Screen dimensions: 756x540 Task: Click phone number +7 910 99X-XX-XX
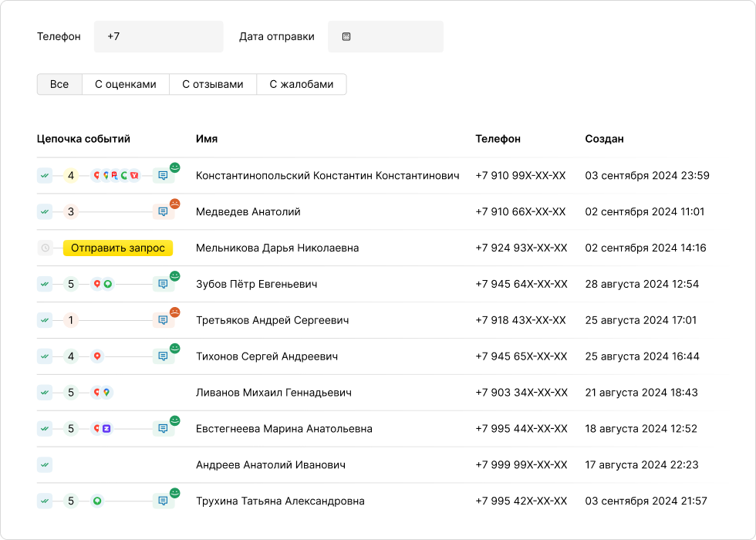click(x=520, y=176)
